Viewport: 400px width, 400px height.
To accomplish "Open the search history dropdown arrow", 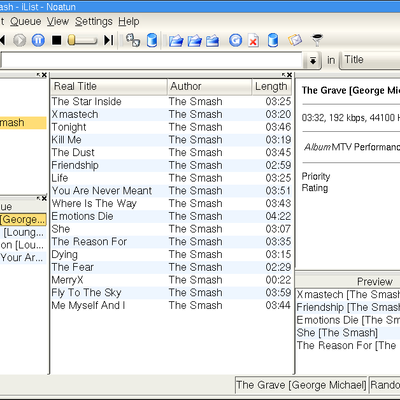I will click(313, 61).
